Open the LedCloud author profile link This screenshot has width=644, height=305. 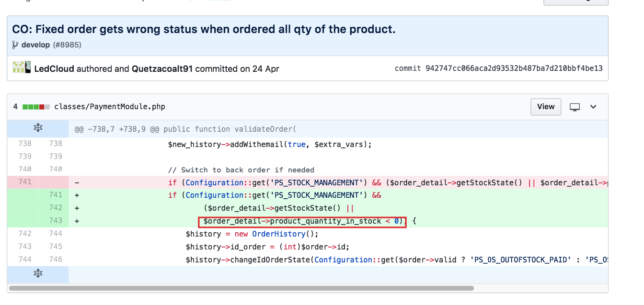(54, 68)
